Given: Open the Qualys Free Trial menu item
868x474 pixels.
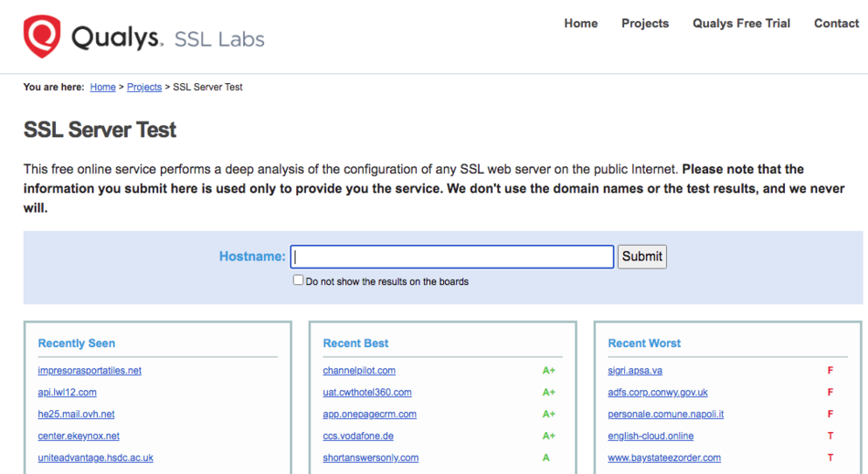Looking at the screenshot, I should (741, 23).
